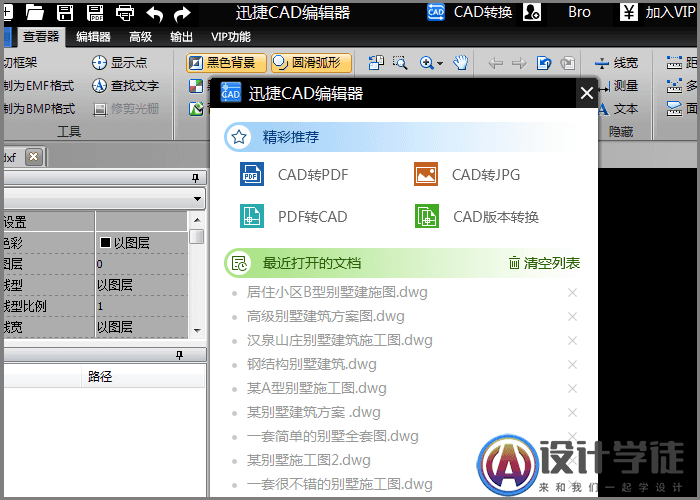Toggle 黑色背景 button
Screen dimensions: 700x500
pos(226,63)
